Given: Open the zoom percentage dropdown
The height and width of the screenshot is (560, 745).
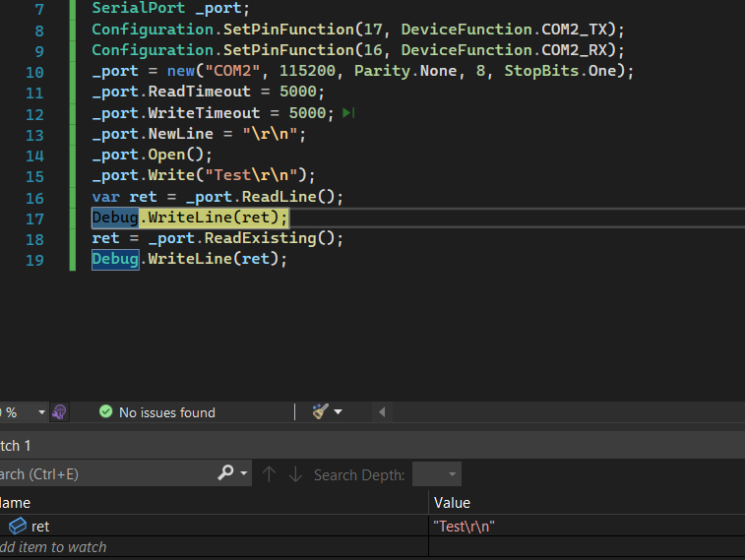Looking at the screenshot, I should 41,412.
